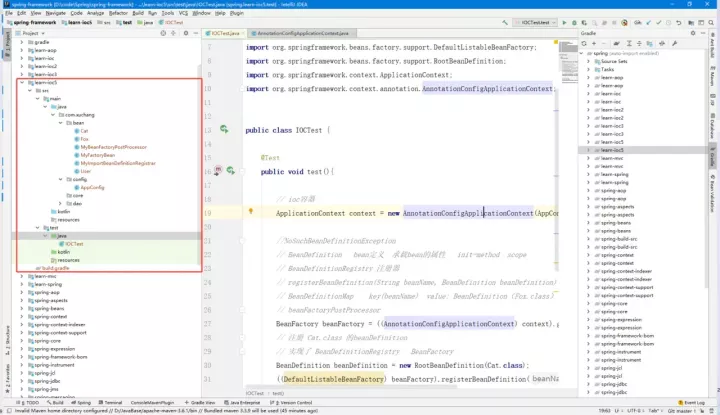Toggle Gradle offline mode icon
The image size is (720, 415).
(x=662, y=44)
